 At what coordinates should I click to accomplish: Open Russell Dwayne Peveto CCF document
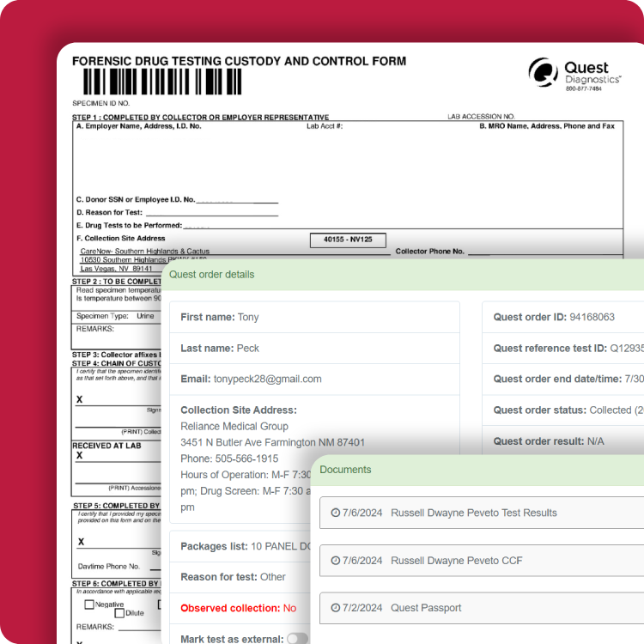482,560
